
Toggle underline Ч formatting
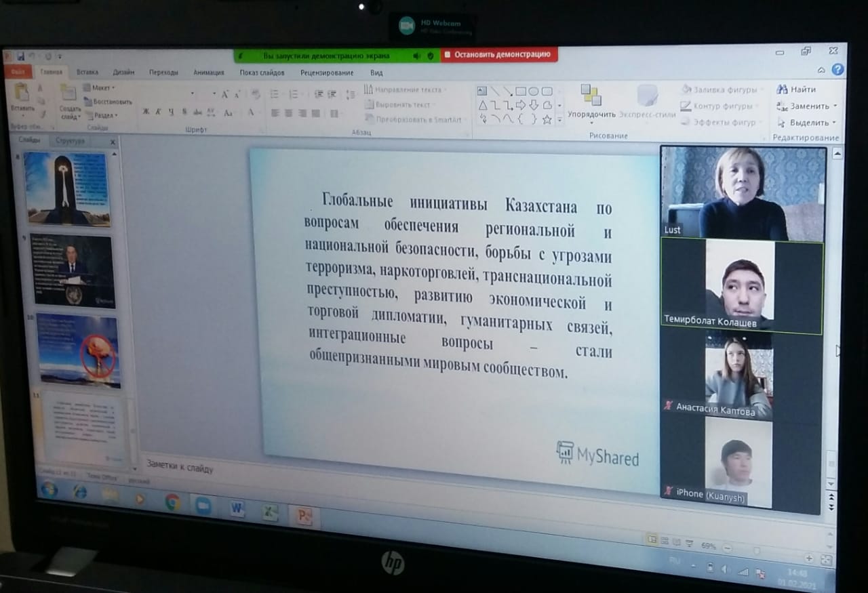coord(171,112)
